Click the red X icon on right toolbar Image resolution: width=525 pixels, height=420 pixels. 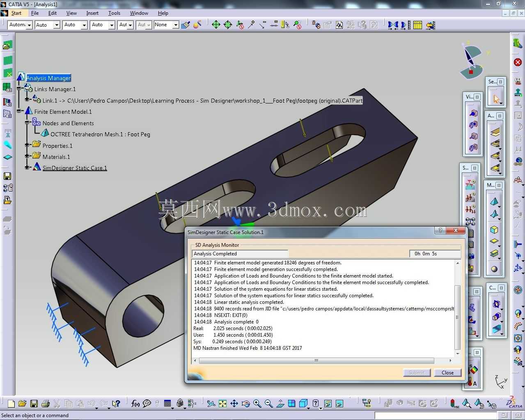[x=518, y=62]
